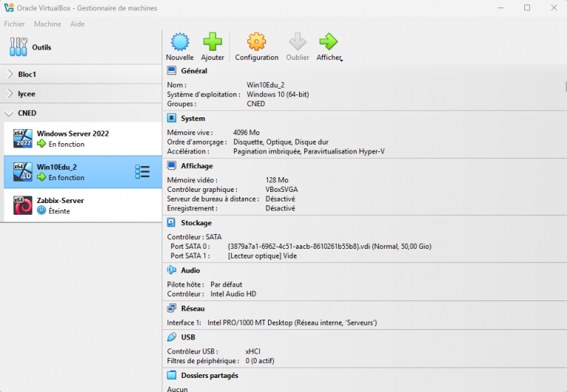
Task: Click the USB section header
Action: pos(188,337)
